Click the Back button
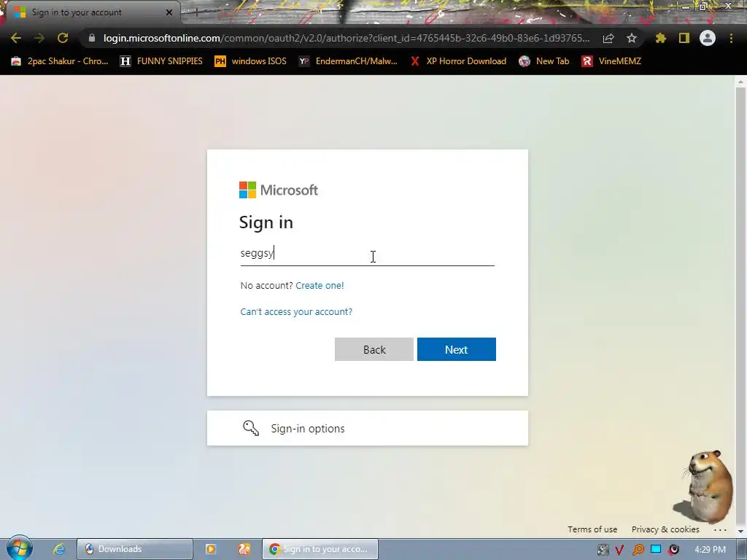The image size is (747, 560). (x=374, y=349)
